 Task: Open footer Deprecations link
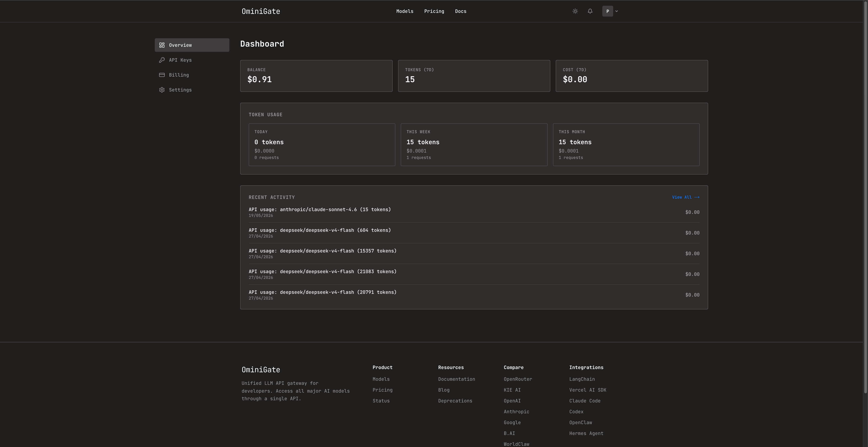click(455, 401)
